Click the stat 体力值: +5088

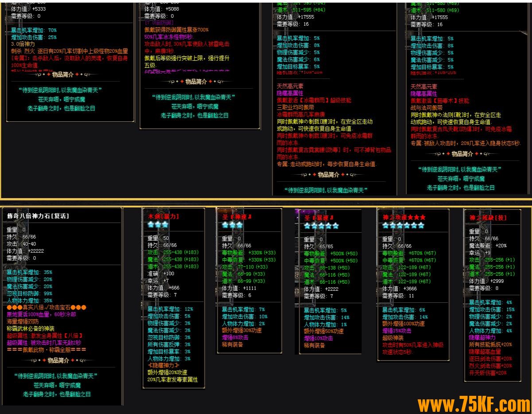click(x=162, y=9)
